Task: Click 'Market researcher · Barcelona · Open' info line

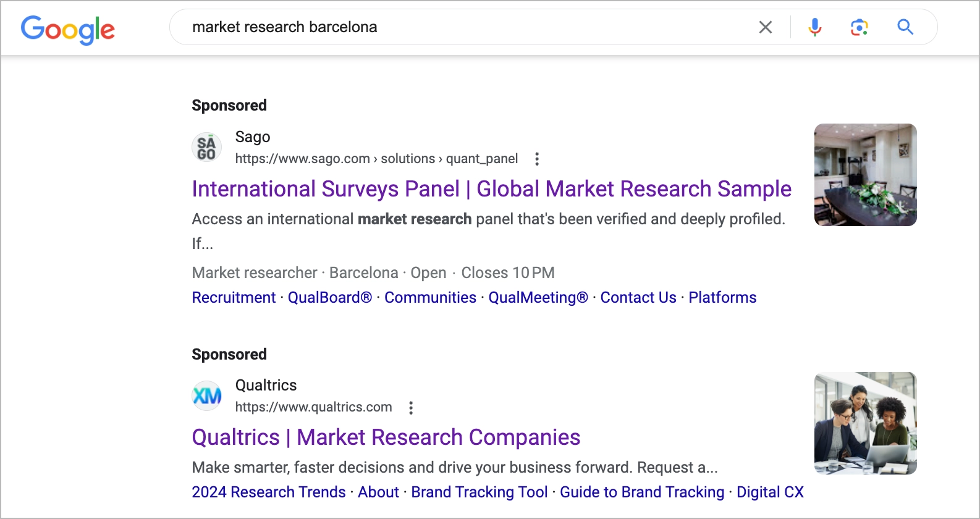Action: coord(319,273)
